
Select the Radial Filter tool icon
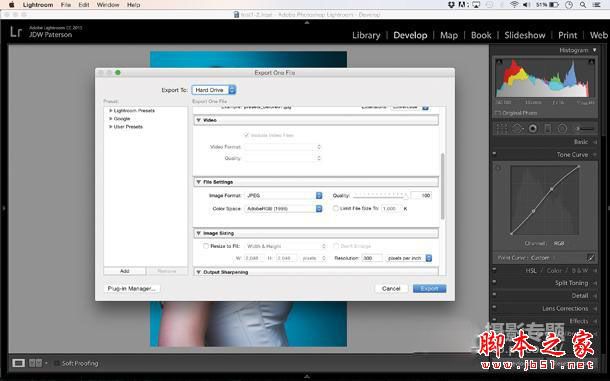[x=562, y=128]
